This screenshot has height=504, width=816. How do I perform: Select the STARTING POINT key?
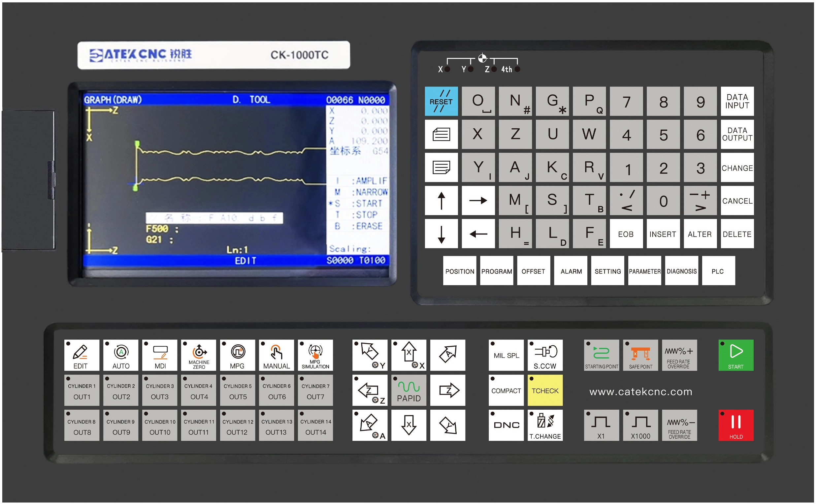(x=601, y=355)
